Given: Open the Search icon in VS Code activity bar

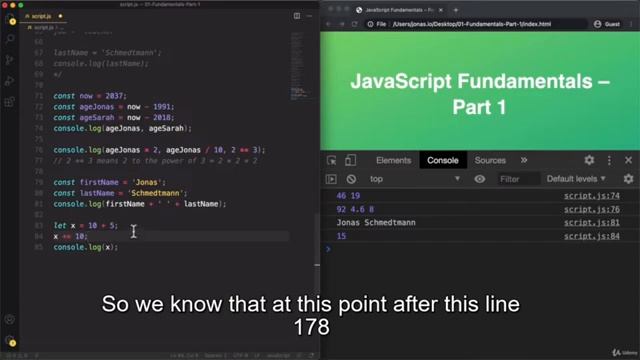Looking at the screenshot, I should (x=10, y=39).
